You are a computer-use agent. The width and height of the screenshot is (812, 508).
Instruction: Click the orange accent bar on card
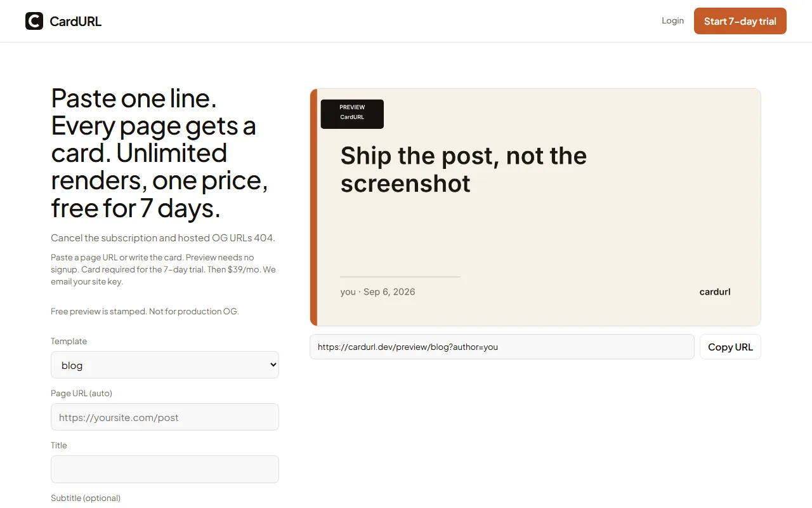pyautogui.click(x=313, y=207)
